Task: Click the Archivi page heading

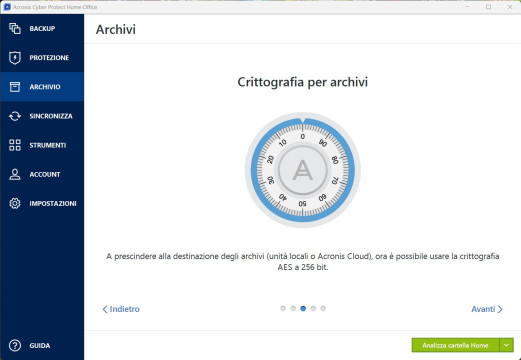Action: click(x=116, y=29)
